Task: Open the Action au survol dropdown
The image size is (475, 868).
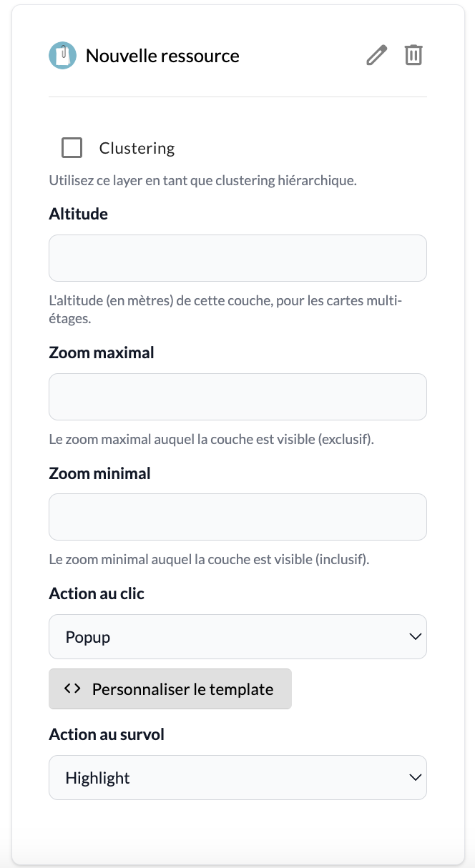Action: tap(237, 777)
